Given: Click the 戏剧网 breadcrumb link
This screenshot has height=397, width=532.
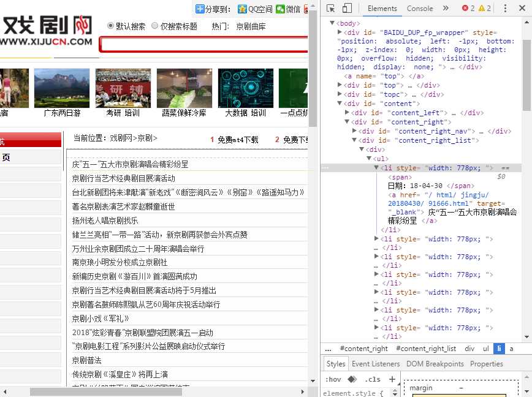Looking at the screenshot, I should click(x=121, y=138).
